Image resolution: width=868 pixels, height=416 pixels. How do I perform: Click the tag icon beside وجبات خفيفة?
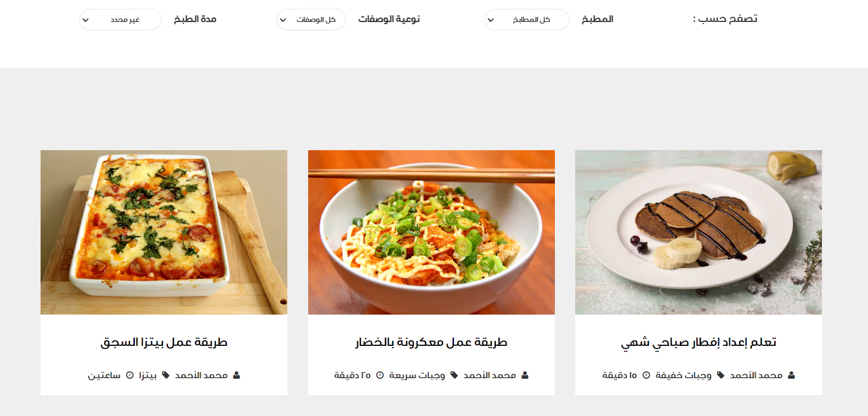pos(721,375)
